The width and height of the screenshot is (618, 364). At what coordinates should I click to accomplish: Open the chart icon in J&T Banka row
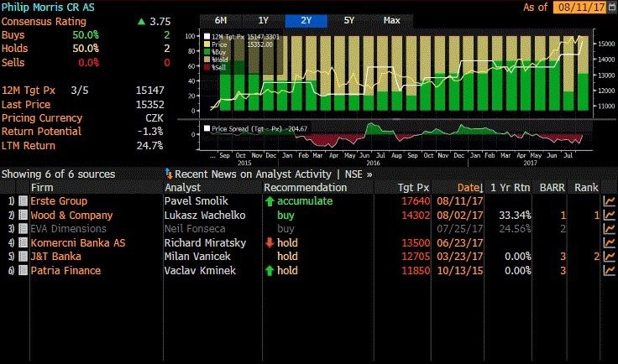click(609, 256)
